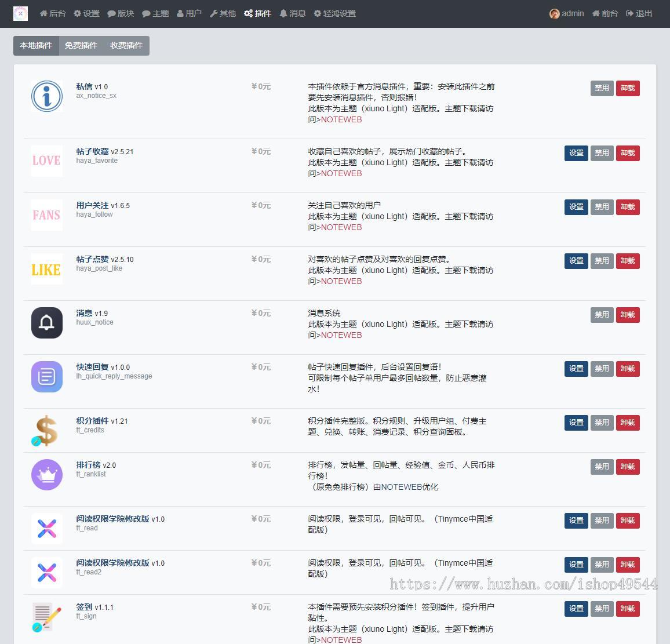The image size is (670, 644).
Task: Click the NOTEWEB link under 帖子点赞
Action: pyautogui.click(x=341, y=281)
